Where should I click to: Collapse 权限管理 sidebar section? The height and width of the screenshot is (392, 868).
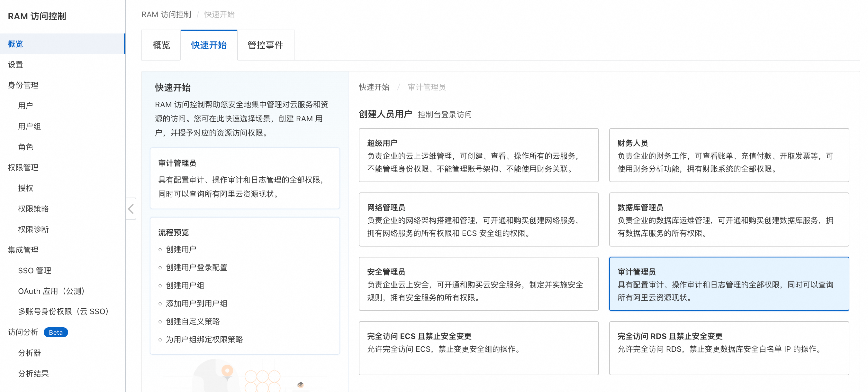tap(23, 167)
